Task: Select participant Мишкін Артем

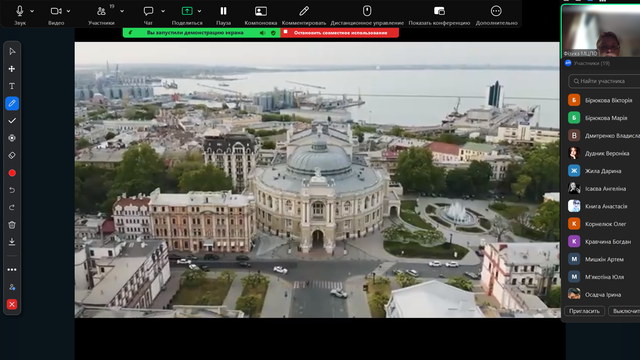Action: point(604,259)
